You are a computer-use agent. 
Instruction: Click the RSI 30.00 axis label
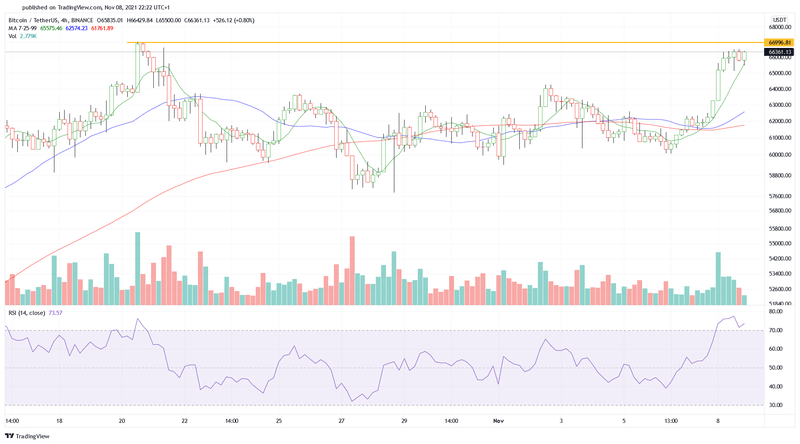(776, 405)
